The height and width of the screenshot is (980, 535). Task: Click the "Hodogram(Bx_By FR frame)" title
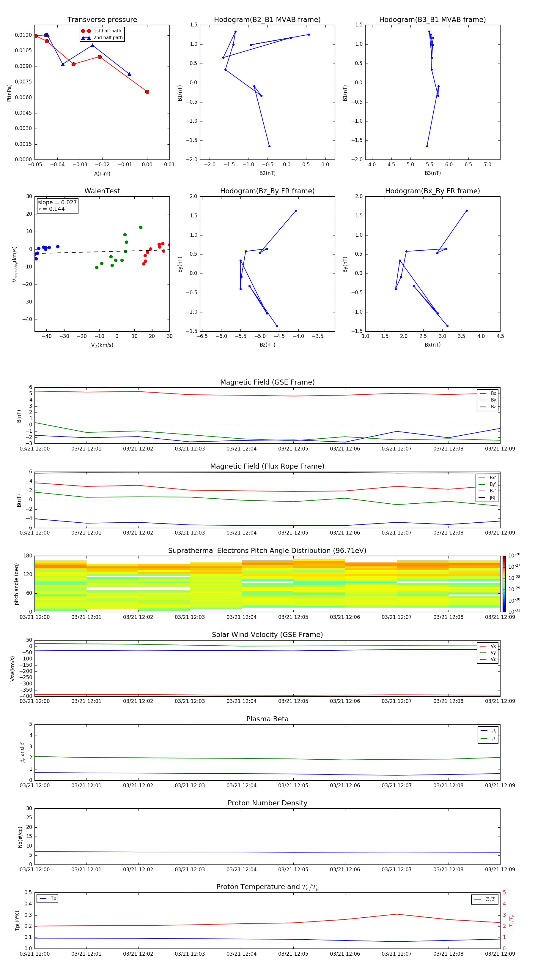[432, 191]
